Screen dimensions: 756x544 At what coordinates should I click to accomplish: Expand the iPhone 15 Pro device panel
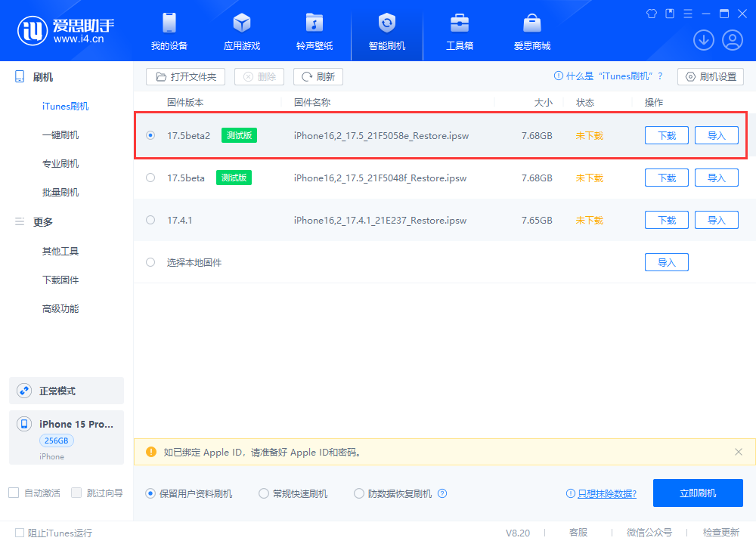point(66,437)
